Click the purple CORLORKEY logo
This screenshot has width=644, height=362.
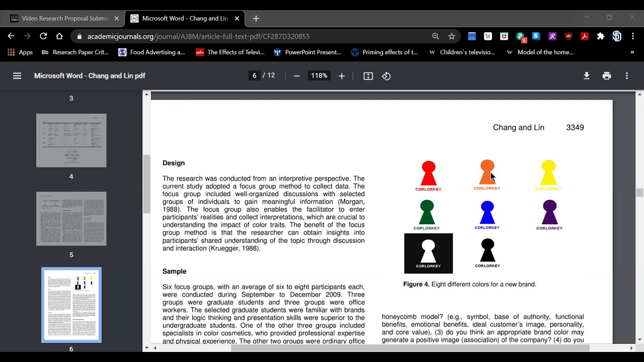(549, 215)
